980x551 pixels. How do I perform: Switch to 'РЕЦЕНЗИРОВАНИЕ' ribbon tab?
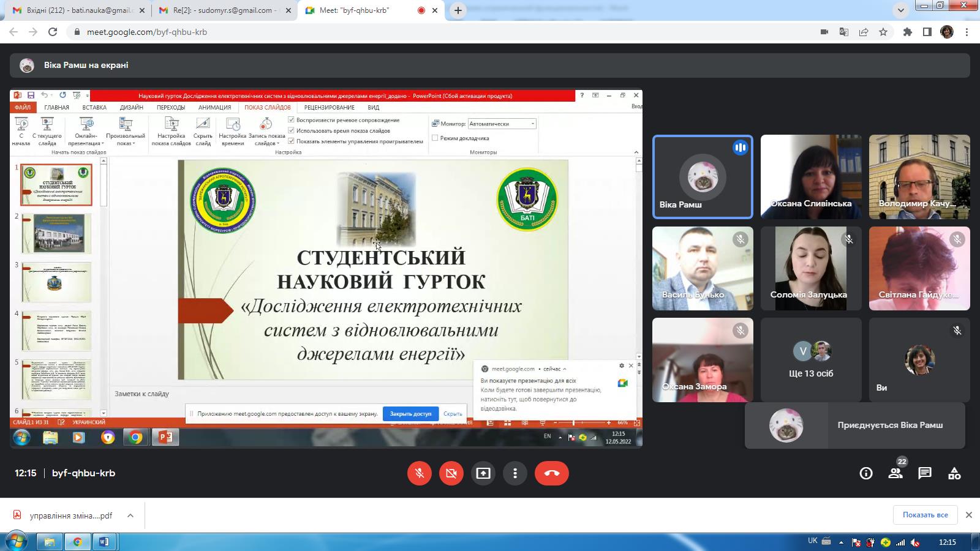tap(330, 107)
